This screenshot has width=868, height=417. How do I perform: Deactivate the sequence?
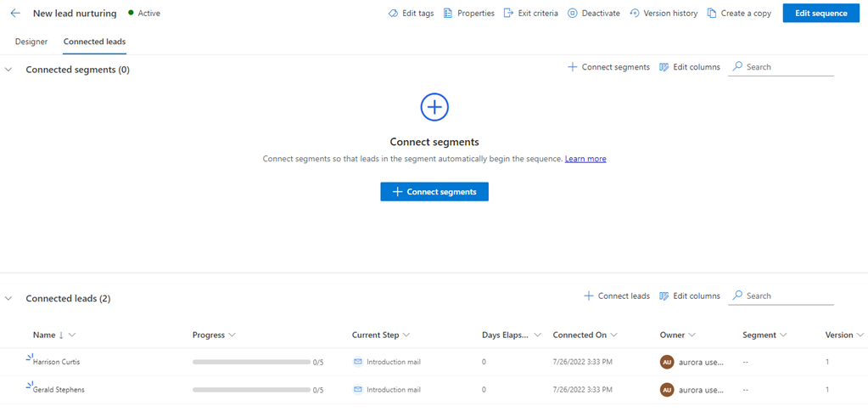pyautogui.click(x=594, y=14)
